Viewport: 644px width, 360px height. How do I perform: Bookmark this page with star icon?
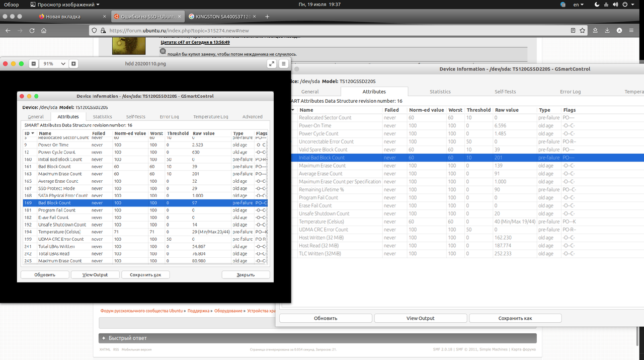(583, 31)
